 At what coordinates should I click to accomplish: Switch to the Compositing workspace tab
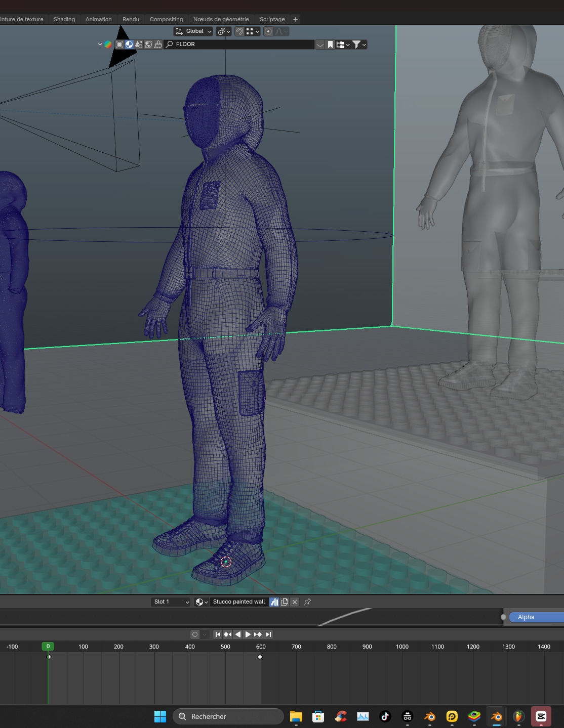tap(166, 19)
